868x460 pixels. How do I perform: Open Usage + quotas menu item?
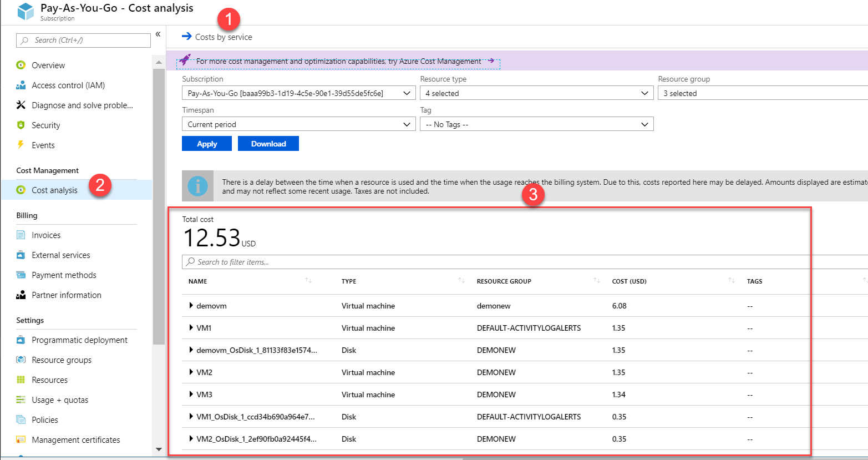pos(60,400)
